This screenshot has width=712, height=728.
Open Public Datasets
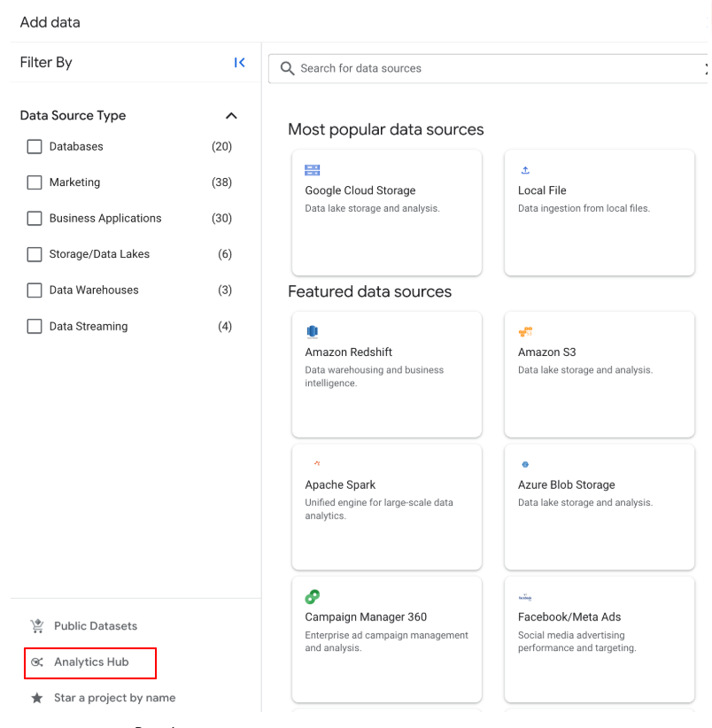[x=96, y=626]
